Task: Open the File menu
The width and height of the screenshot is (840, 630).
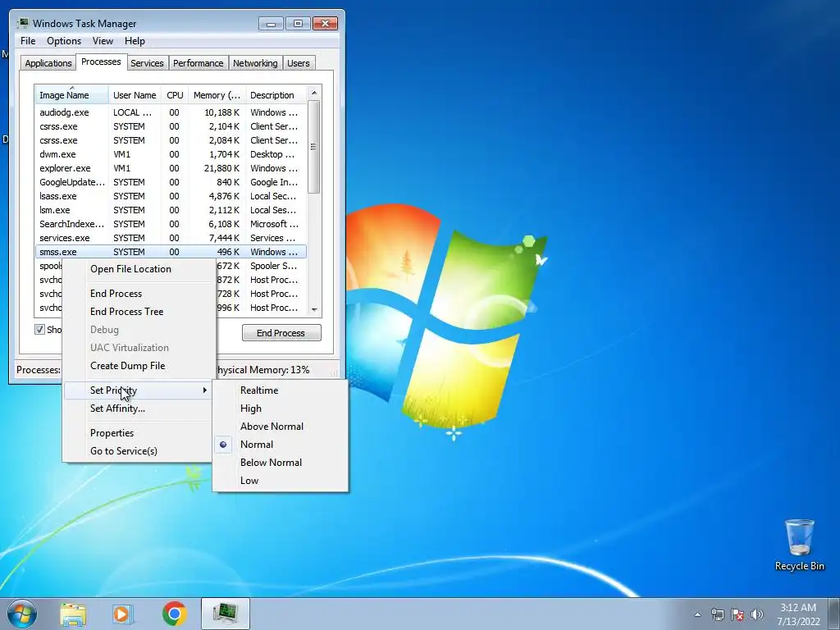Action: [x=28, y=41]
